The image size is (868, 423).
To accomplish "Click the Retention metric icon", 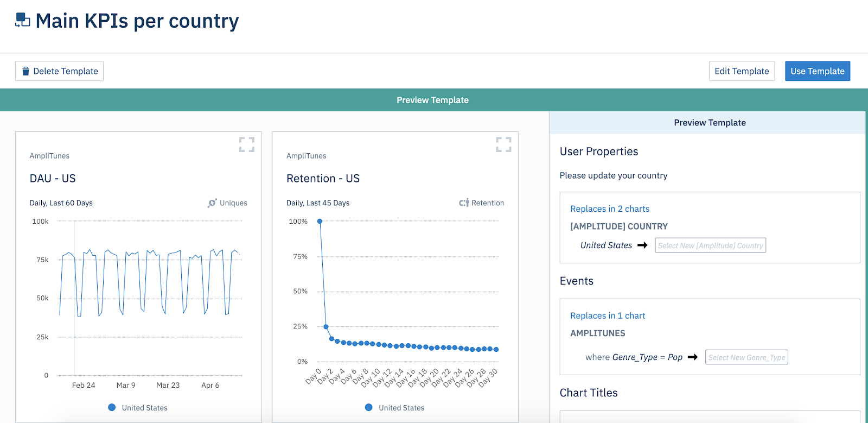I will pyautogui.click(x=464, y=203).
